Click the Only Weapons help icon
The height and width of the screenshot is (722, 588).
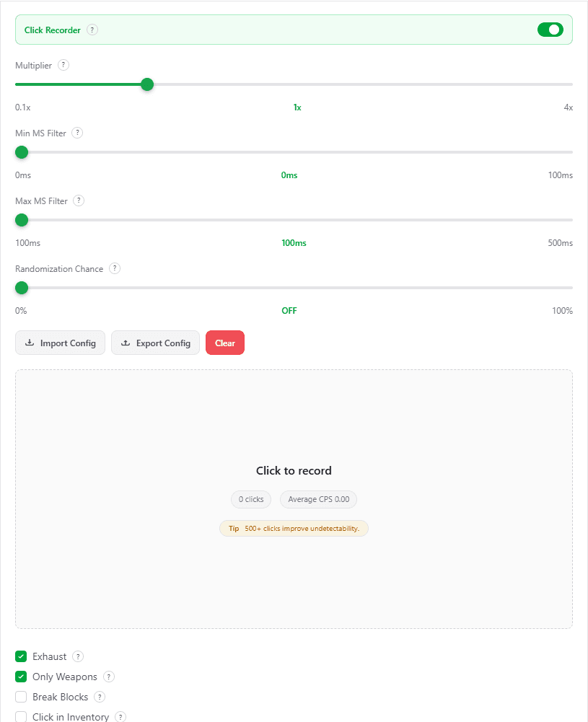pyautogui.click(x=108, y=677)
